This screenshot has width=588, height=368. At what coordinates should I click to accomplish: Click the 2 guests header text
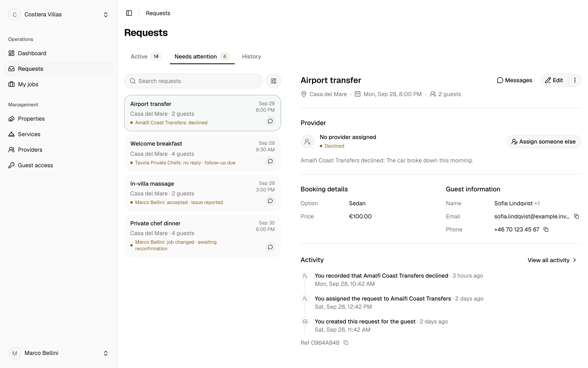tap(450, 94)
